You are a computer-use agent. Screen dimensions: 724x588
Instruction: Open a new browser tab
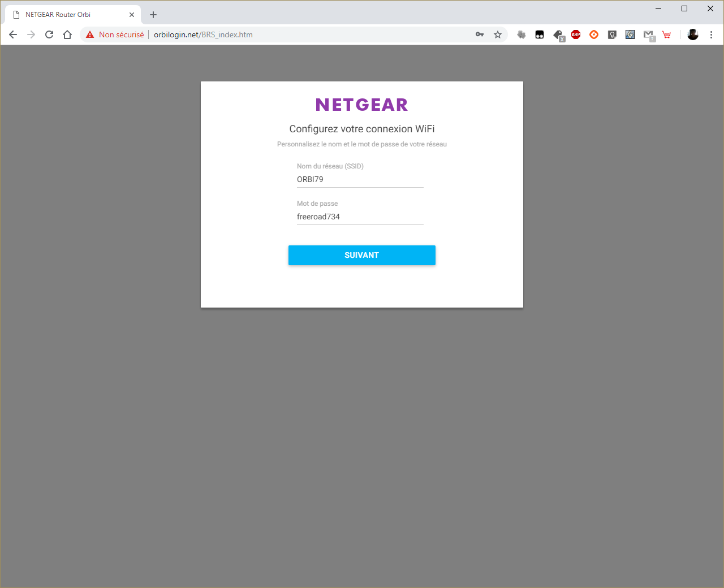pos(153,15)
